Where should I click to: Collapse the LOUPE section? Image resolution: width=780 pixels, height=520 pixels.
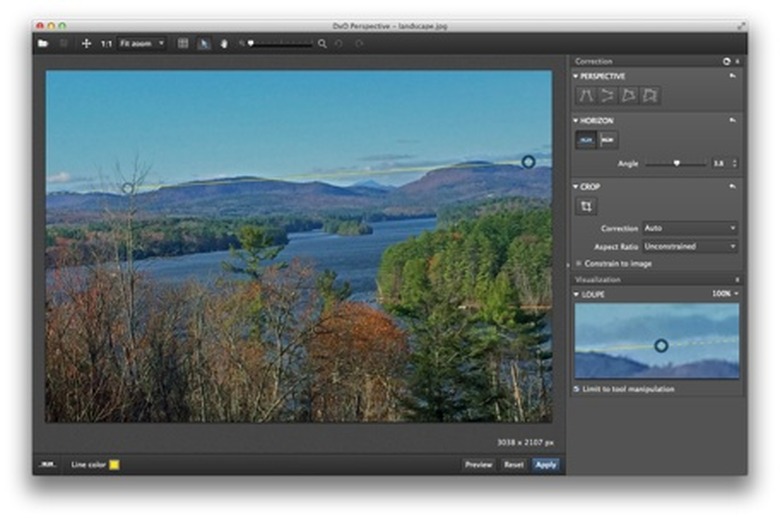[x=576, y=294]
